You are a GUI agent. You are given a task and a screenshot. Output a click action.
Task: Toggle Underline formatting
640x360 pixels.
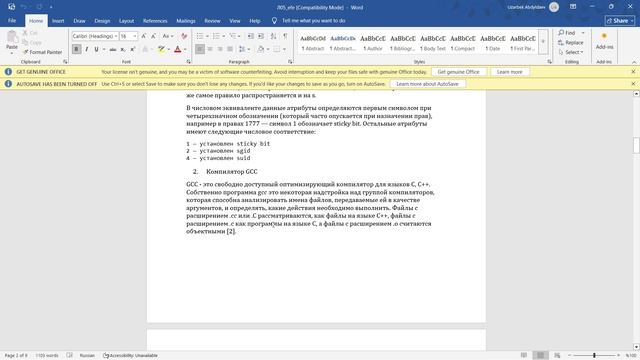click(x=96, y=49)
